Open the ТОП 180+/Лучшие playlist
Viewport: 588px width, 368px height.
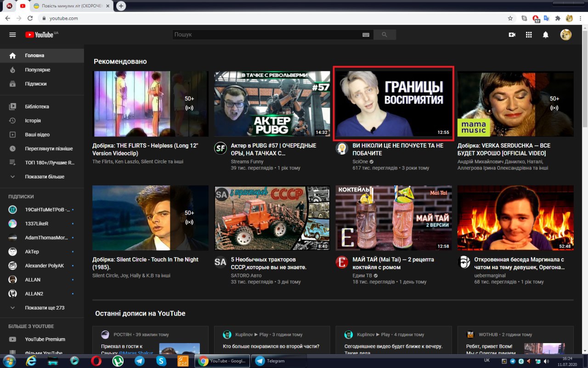(42, 163)
